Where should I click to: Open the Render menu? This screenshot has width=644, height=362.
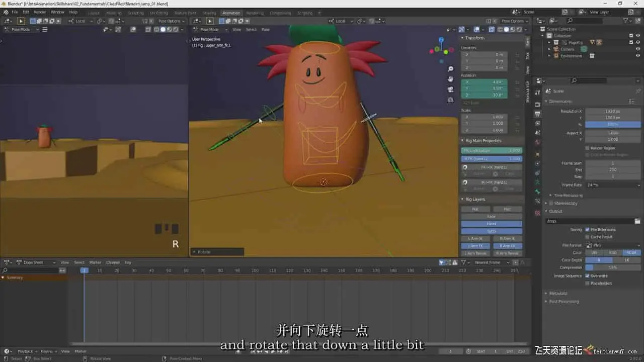(40, 12)
